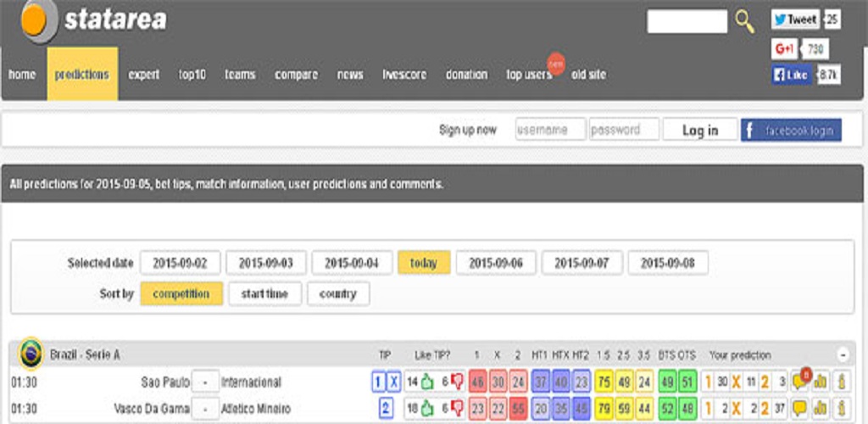Open comments for the Sao Paulo match

coord(799,382)
